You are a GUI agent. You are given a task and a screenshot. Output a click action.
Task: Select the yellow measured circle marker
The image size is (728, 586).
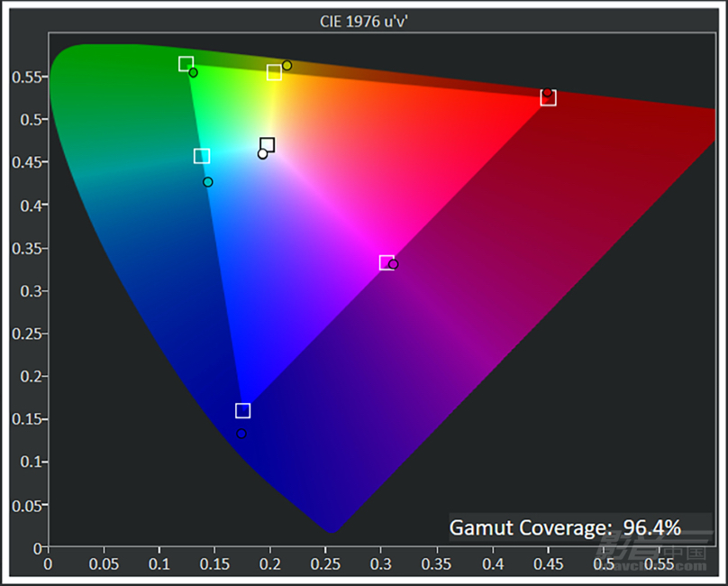[x=287, y=65]
